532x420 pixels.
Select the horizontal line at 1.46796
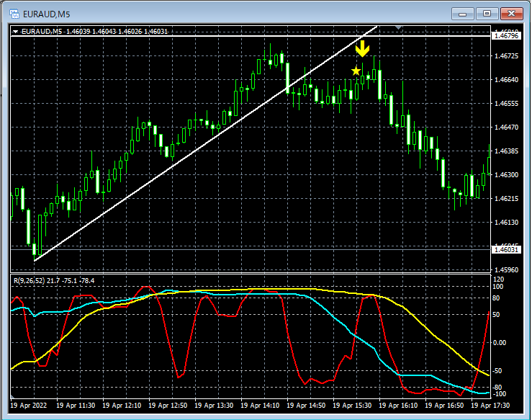pyautogui.click(x=251, y=35)
